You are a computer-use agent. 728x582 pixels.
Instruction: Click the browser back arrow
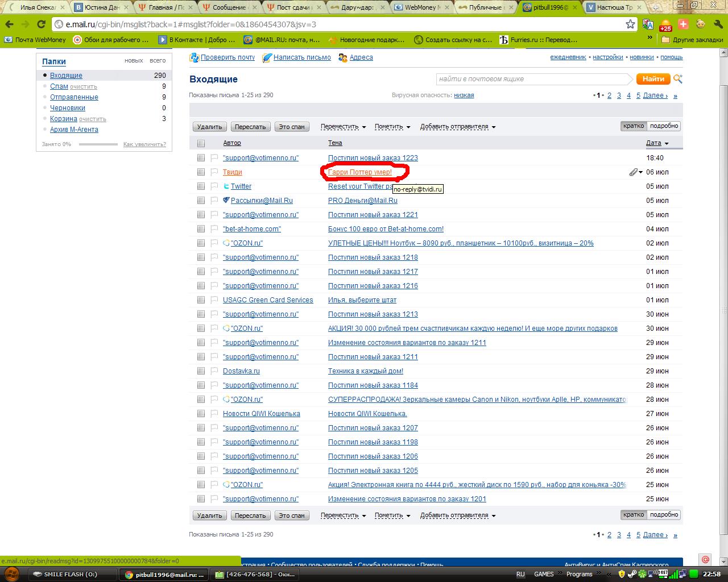pyautogui.click(x=10, y=24)
